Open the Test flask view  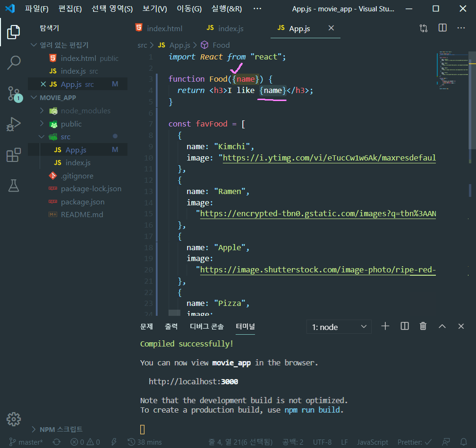point(13,186)
